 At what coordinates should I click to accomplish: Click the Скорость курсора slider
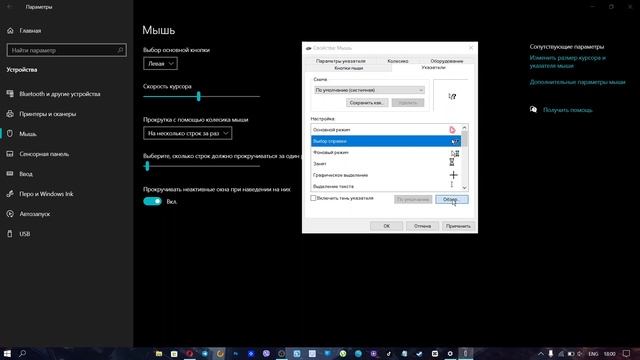[x=201, y=96]
